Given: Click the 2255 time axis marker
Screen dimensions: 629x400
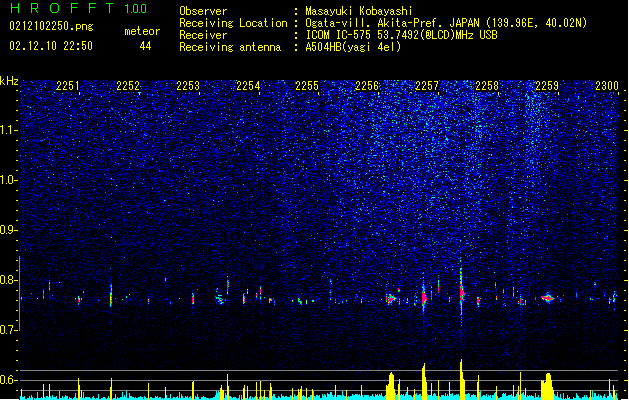Looking at the screenshot, I should point(307,86).
